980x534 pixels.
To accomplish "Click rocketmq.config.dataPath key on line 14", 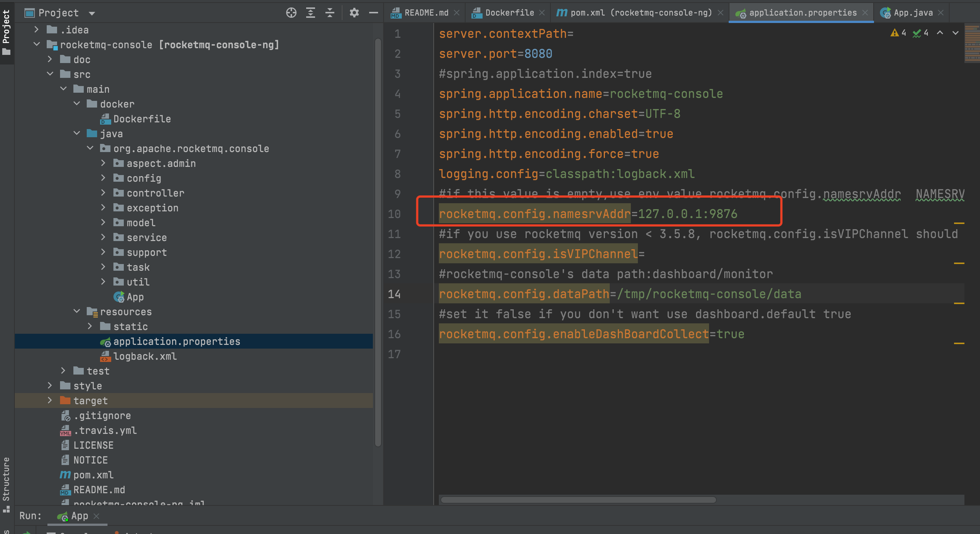I will (524, 294).
